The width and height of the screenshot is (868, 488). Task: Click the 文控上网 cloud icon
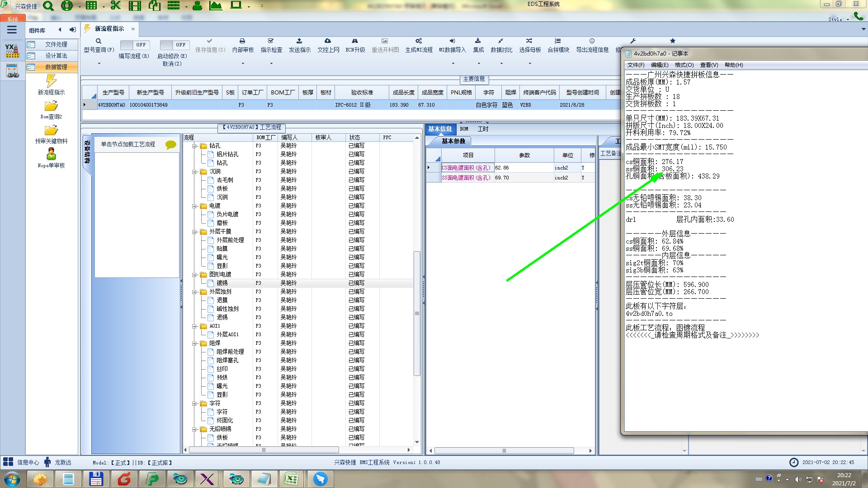click(x=328, y=41)
